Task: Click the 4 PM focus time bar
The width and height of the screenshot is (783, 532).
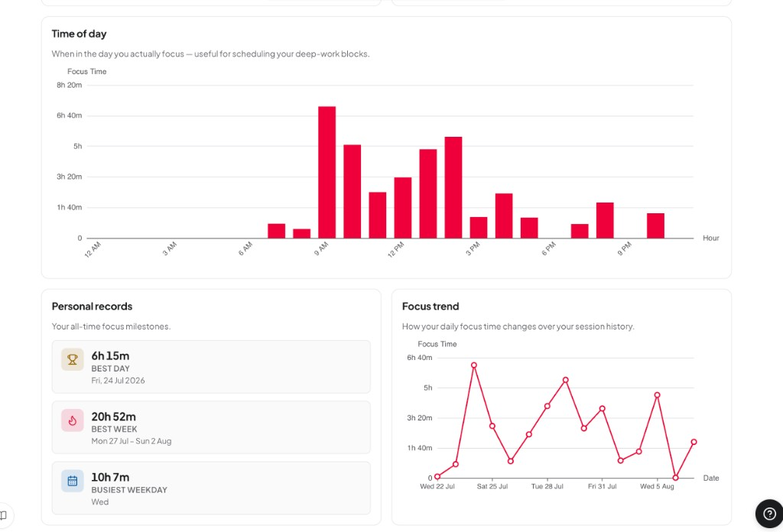Action: click(504, 216)
